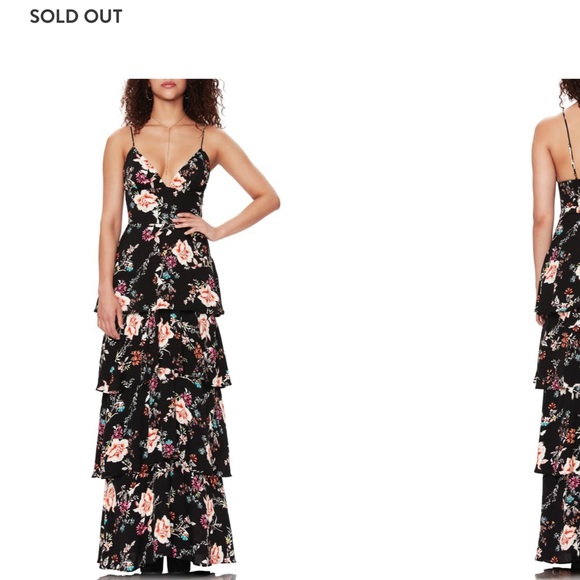Click the thin strap in back-view photo

(x=570, y=143)
